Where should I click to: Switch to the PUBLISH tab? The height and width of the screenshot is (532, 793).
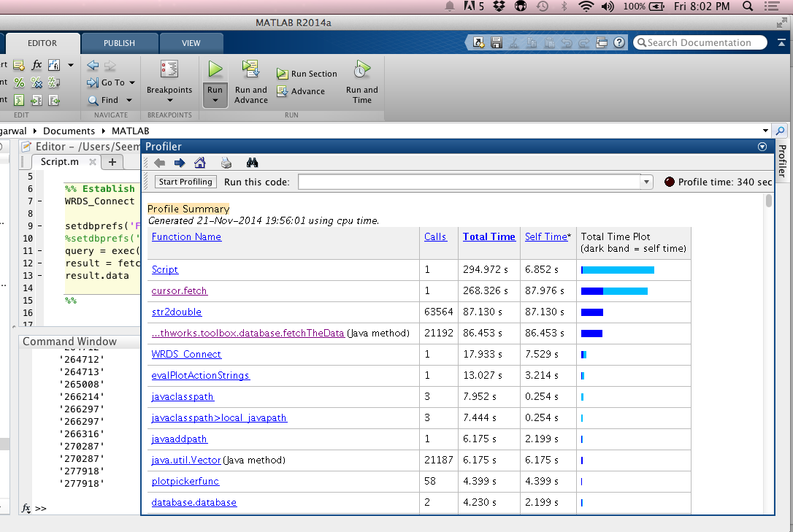click(x=119, y=44)
